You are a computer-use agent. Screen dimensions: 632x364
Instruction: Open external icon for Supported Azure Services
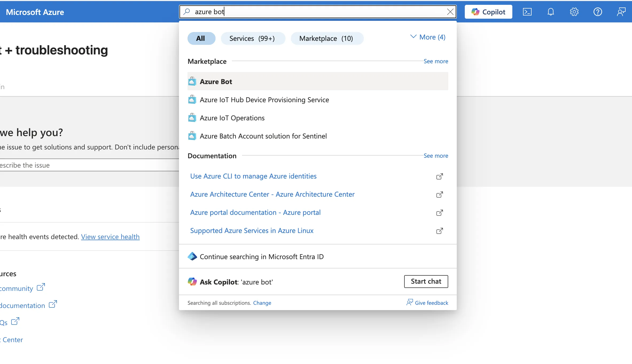(x=439, y=231)
